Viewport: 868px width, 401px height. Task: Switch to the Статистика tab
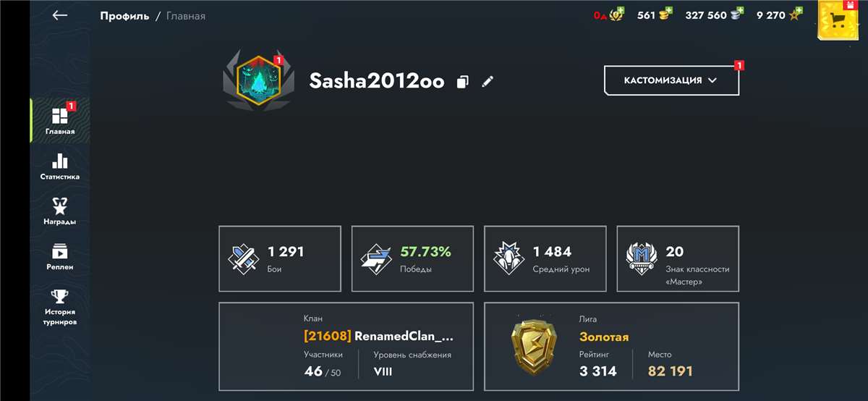pyautogui.click(x=60, y=166)
